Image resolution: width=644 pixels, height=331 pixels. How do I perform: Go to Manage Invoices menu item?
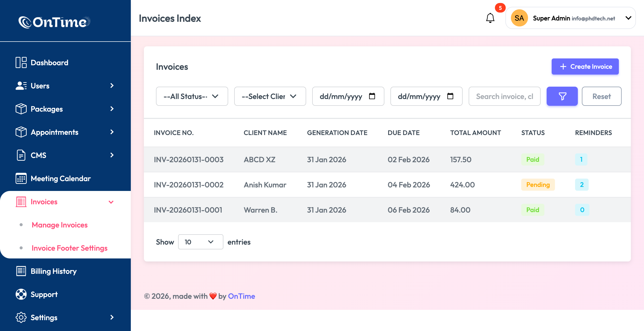tap(60, 225)
